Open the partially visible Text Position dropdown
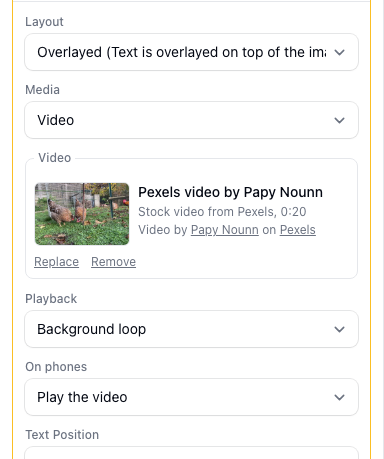 pos(192,453)
